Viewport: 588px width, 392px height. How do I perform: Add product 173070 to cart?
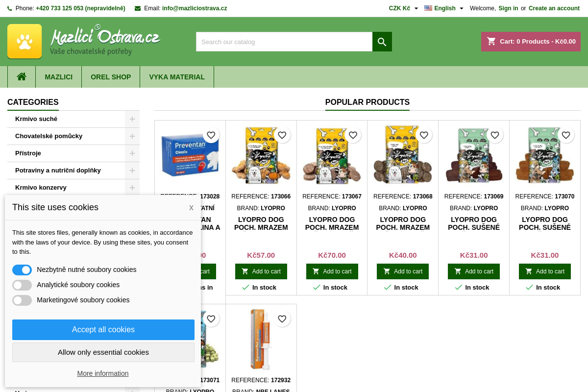[x=545, y=271]
